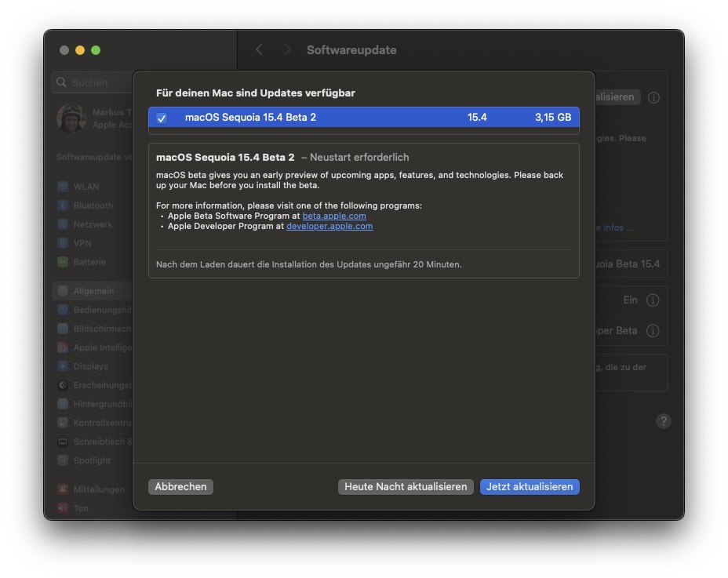Click the 15.4 version value in update row
The width and height of the screenshot is (728, 578).
477,118
